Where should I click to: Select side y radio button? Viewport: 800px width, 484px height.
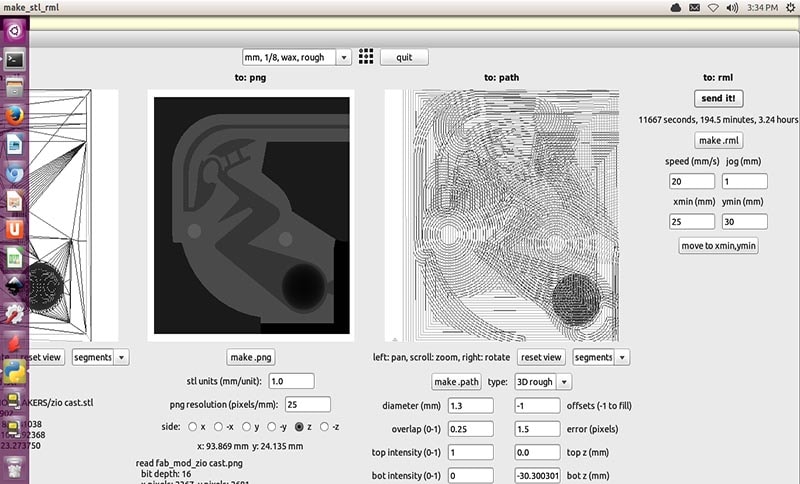[x=246, y=426]
